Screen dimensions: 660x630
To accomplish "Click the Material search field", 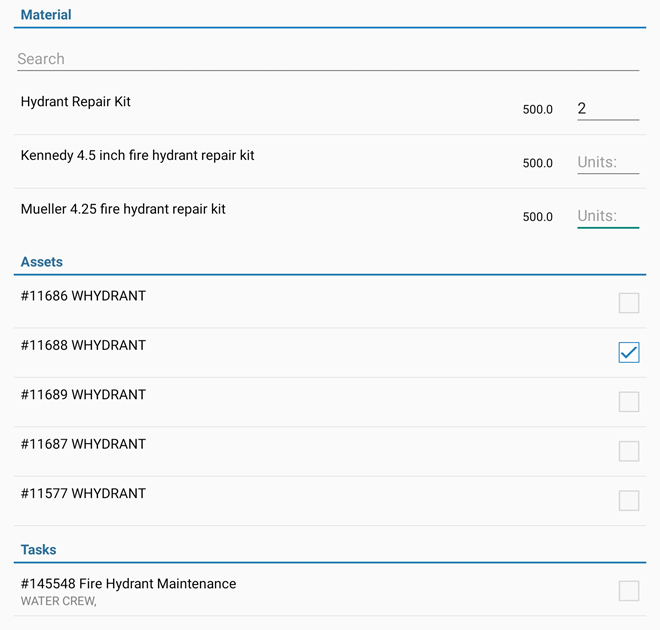I will click(327, 59).
